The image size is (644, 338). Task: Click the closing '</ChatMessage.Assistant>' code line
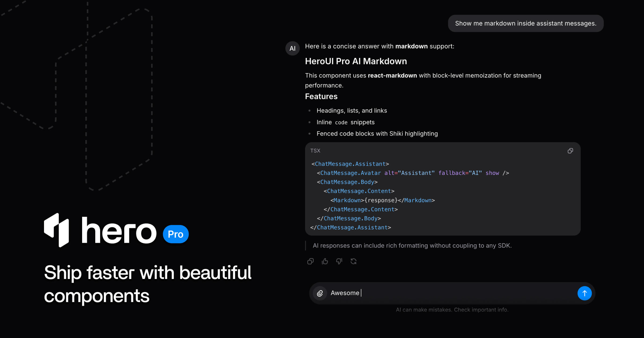(x=350, y=227)
